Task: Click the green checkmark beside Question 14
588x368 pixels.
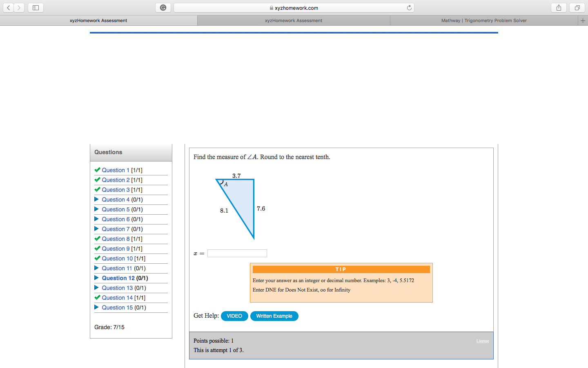Action: (x=97, y=297)
